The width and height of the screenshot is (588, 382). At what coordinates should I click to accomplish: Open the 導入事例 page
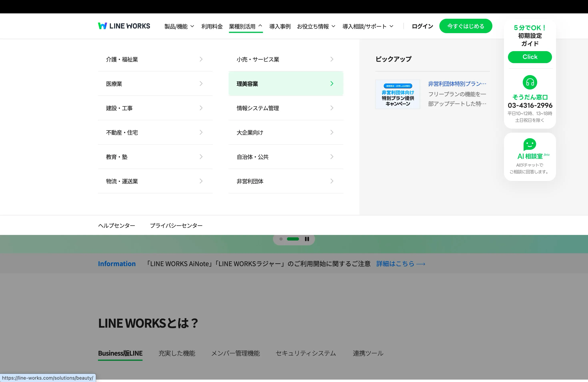click(x=280, y=26)
